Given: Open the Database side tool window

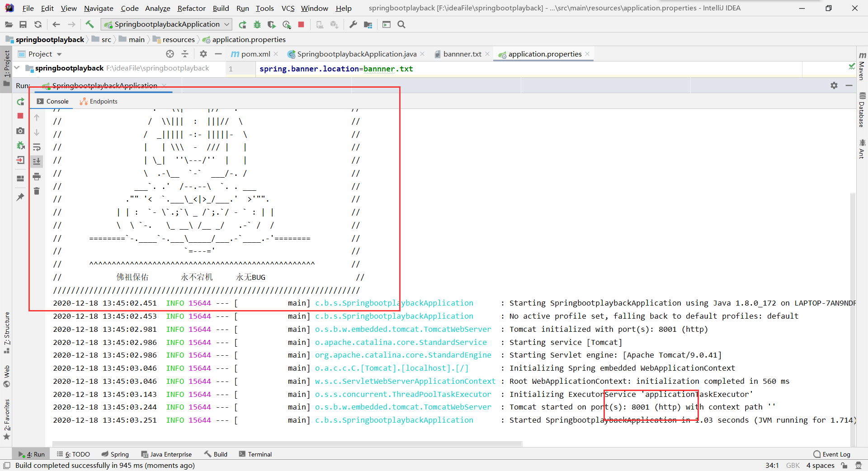Looking at the screenshot, I should (x=862, y=110).
